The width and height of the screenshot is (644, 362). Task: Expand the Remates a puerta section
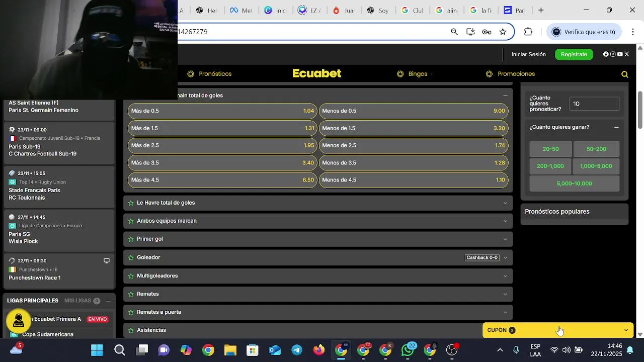pyautogui.click(x=506, y=312)
